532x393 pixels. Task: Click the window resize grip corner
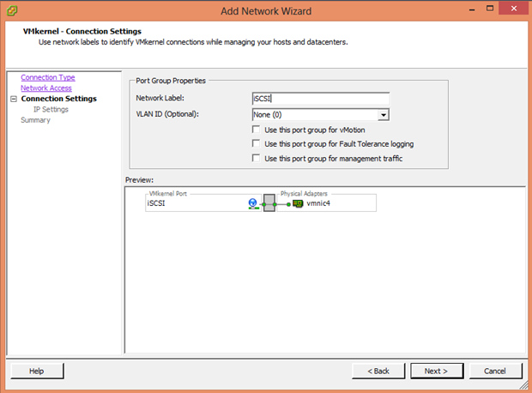[x=524, y=385]
